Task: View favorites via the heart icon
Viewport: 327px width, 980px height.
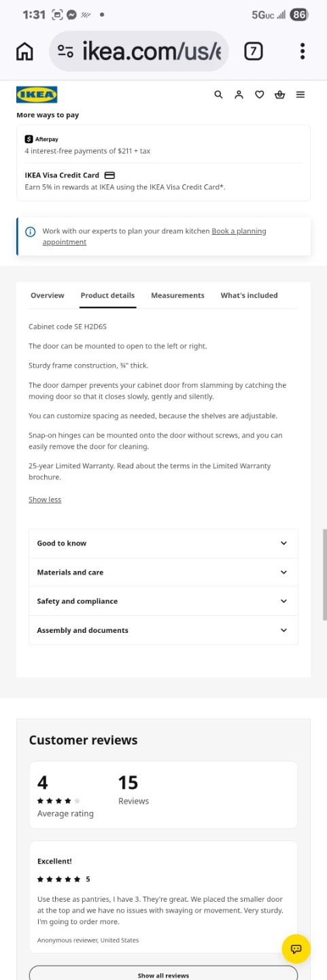Action: click(x=259, y=95)
